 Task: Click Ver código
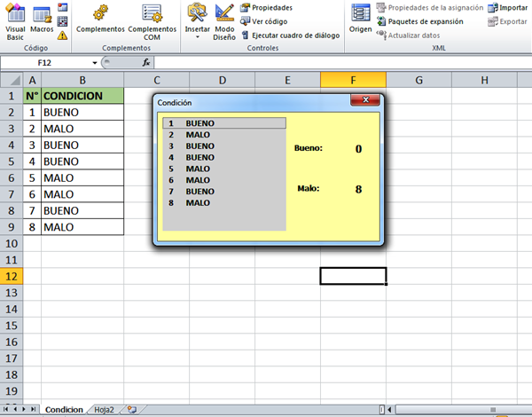[264, 21]
